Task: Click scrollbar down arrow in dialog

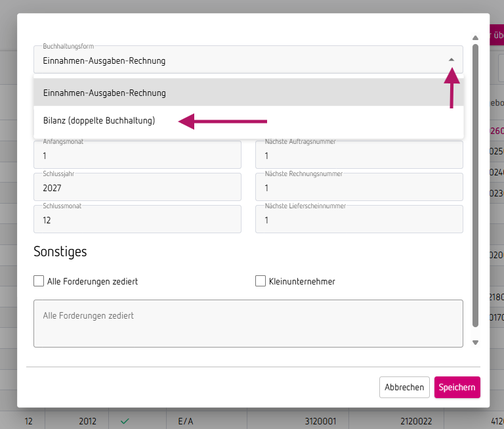Action: pos(475,342)
